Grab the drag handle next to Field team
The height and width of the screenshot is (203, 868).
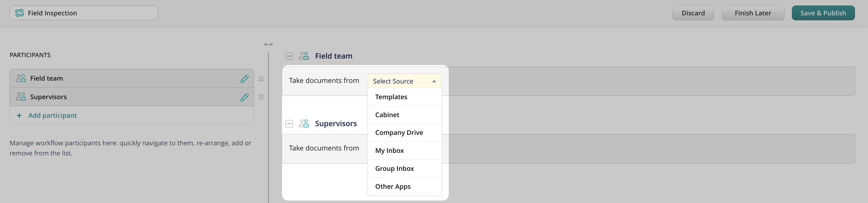[x=261, y=79]
